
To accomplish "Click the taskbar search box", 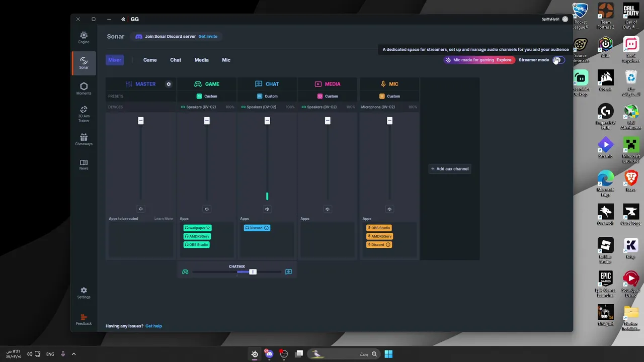I will [x=343, y=354].
